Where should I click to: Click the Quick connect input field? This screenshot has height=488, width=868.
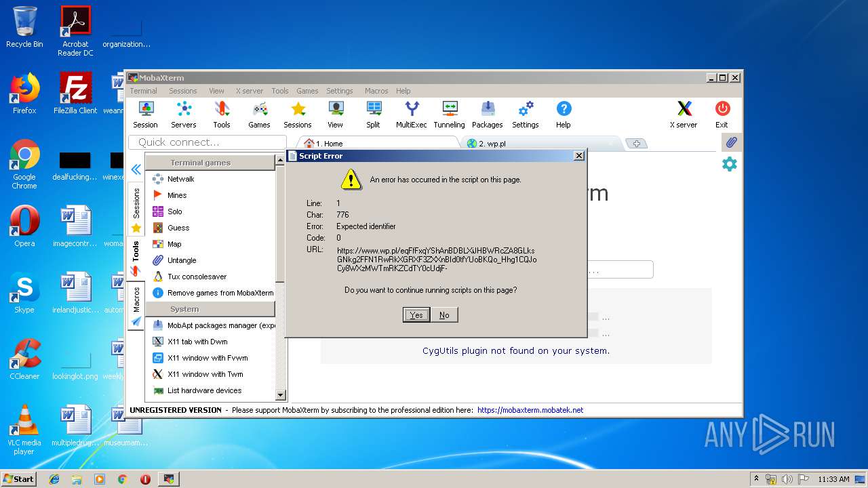click(207, 142)
